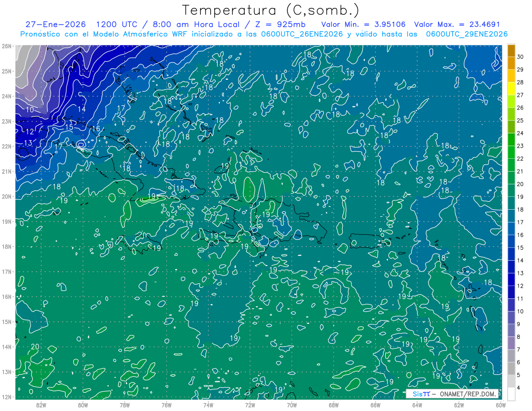Click the contour label '12' on the map
The height and width of the screenshot is (411, 532).
30,132
